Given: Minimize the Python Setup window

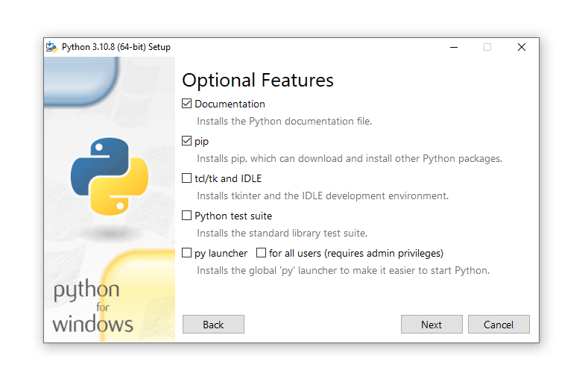Looking at the screenshot, I should point(453,47).
